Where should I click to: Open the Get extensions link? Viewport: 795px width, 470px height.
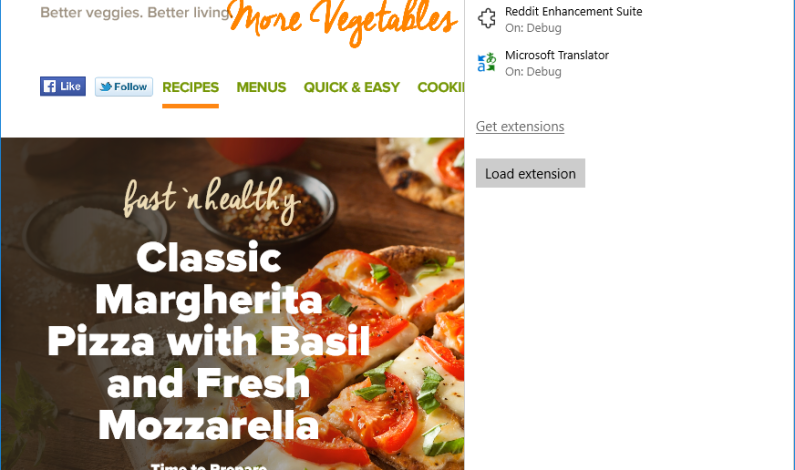click(x=520, y=126)
